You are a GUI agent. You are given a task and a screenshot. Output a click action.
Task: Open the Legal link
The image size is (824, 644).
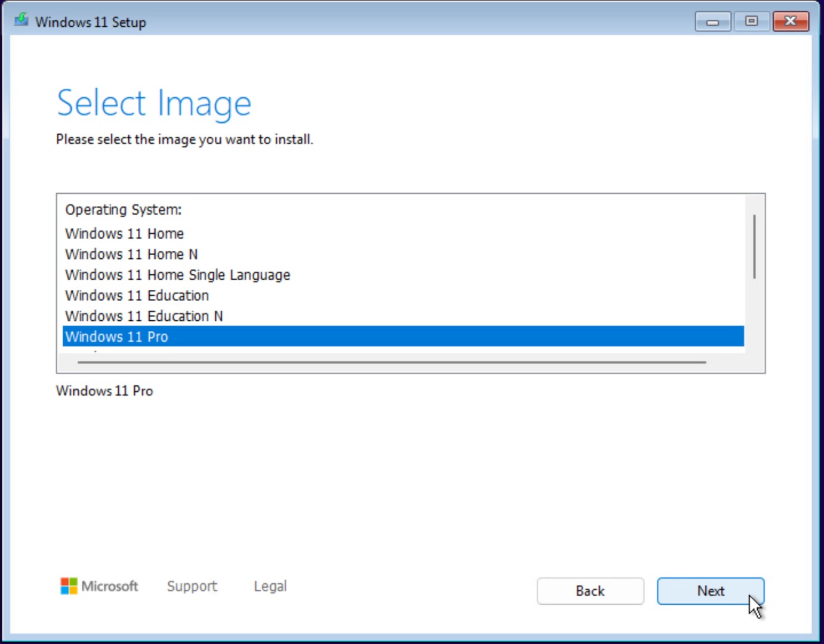click(x=270, y=586)
